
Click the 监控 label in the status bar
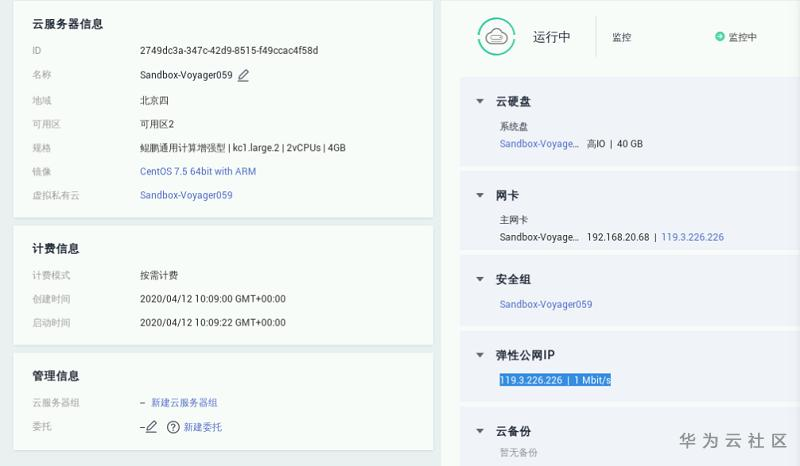(x=621, y=37)
